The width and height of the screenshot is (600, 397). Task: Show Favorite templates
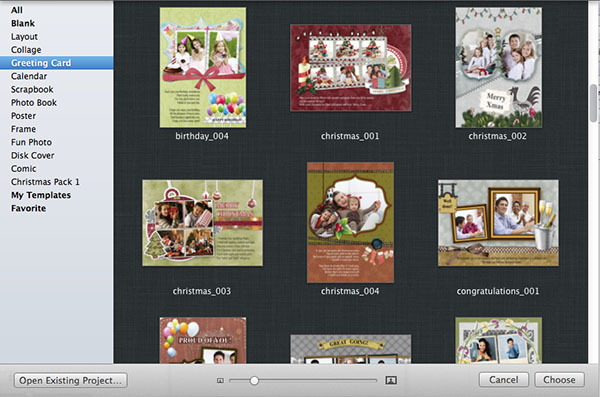point(28,208)
